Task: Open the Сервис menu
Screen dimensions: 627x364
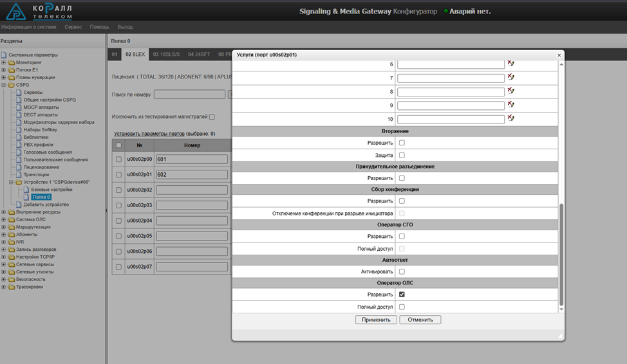Action: [x=73, y=27]
